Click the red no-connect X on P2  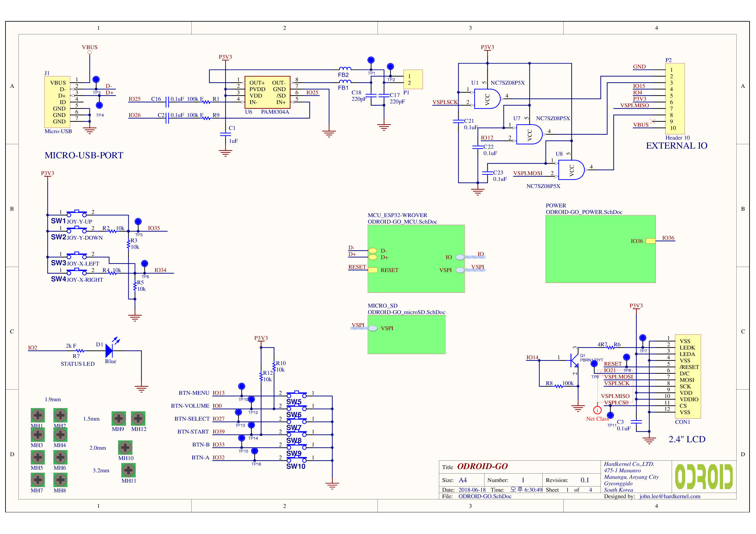coord(653,121)
